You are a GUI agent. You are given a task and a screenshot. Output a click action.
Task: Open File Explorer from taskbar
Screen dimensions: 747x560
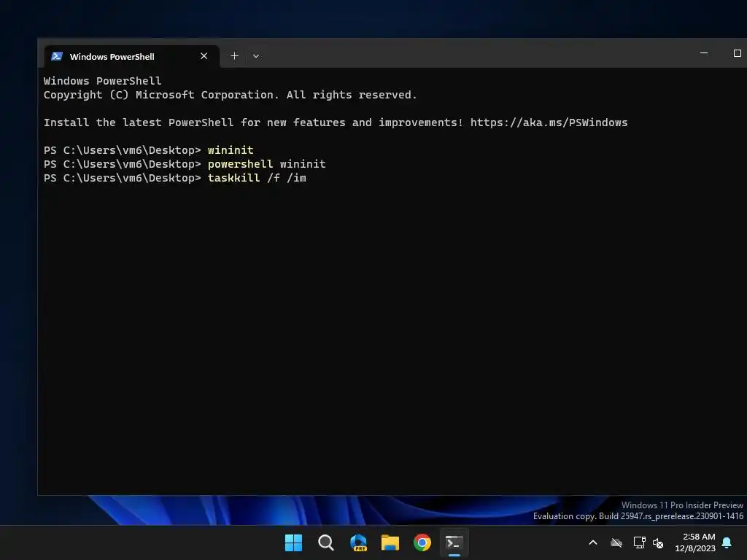pos(390,542)
